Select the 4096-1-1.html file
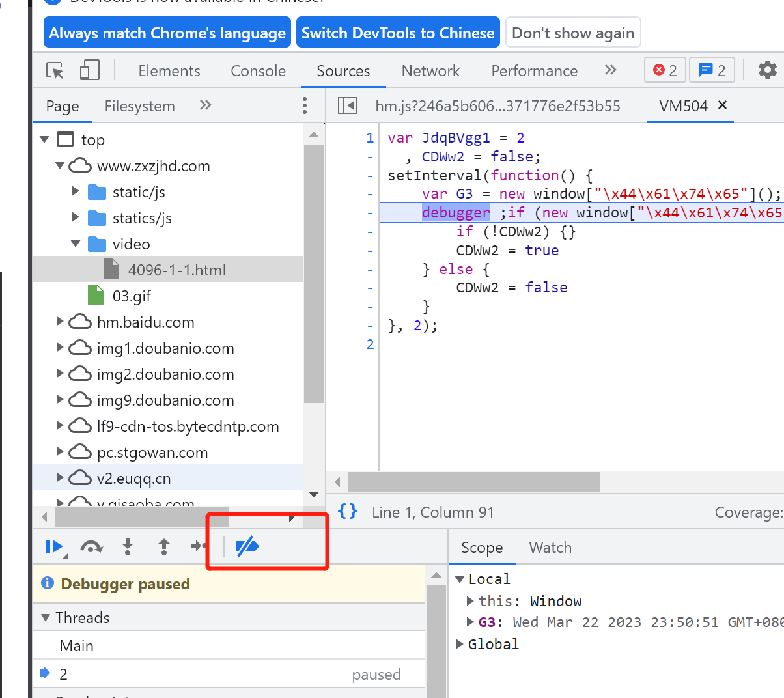784x698 pixels. 168,270
